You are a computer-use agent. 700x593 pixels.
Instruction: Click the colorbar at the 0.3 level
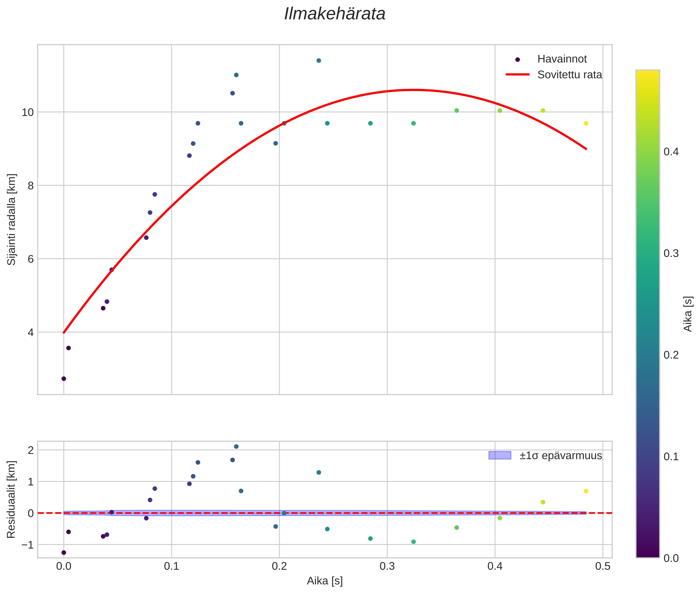647,253
